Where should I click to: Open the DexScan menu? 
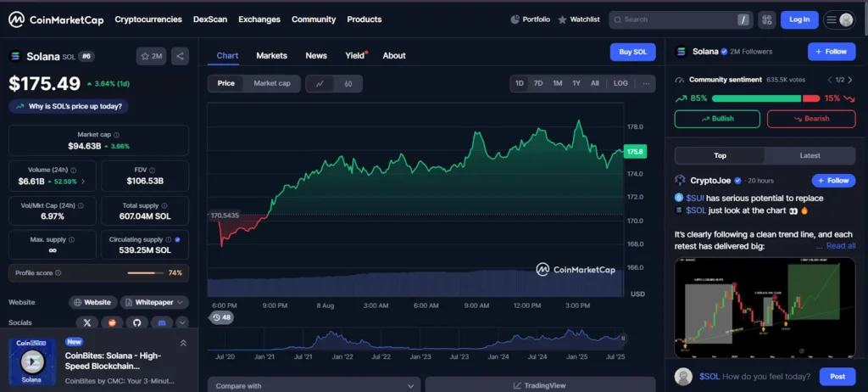click(x=210, y=20)
